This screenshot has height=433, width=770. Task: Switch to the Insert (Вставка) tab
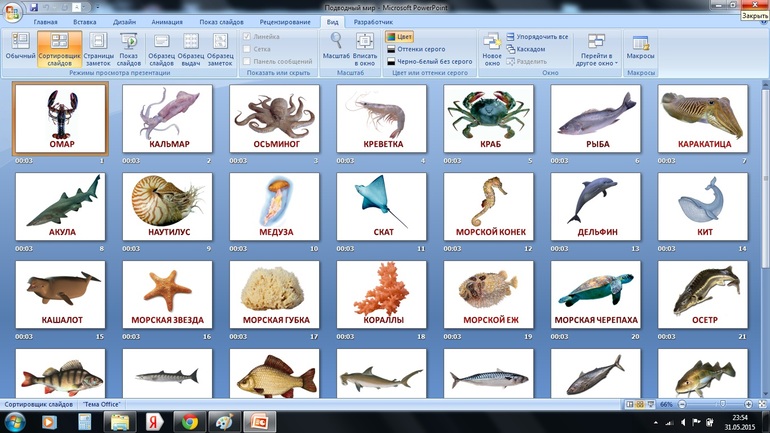click(85, 21)
